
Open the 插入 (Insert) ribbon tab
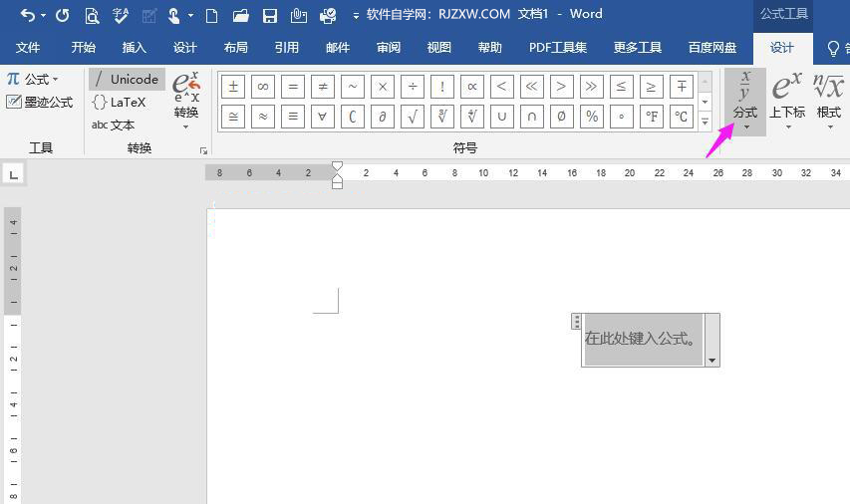tap(134, 47)
